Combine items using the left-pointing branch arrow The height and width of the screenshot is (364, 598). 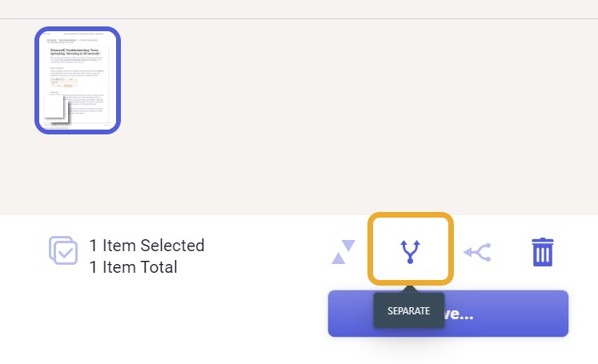tap(477, 252)
